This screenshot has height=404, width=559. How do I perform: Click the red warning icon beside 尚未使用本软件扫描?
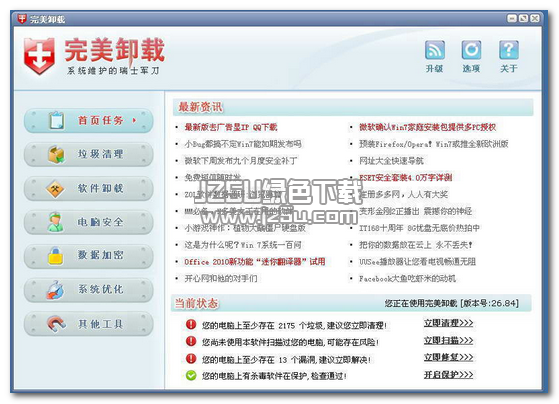point(191,341)
